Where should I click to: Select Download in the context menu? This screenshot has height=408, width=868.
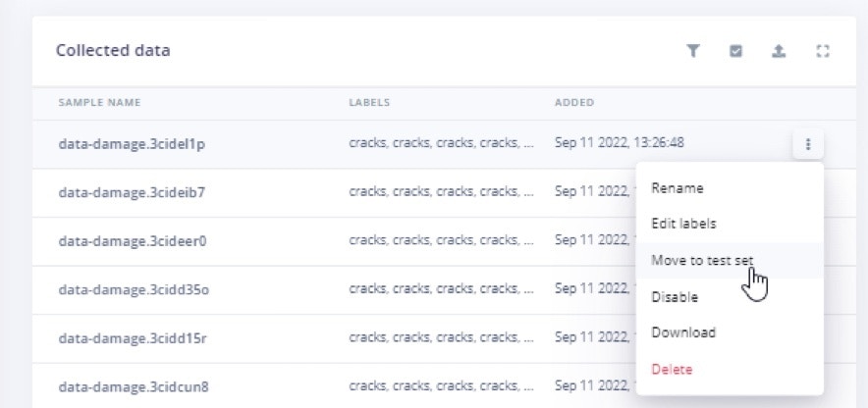[x=683, y=332]
